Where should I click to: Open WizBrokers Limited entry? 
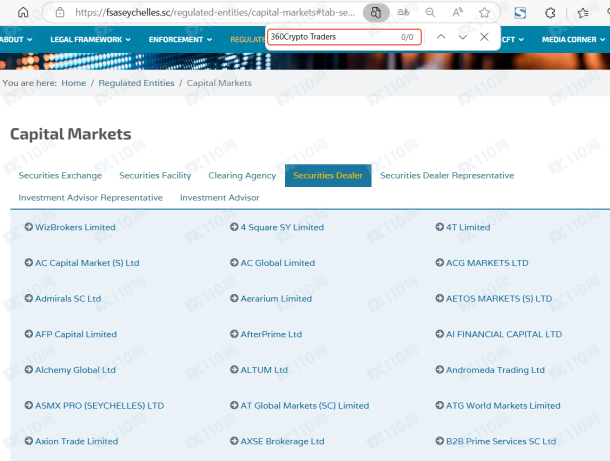(75, 227)
